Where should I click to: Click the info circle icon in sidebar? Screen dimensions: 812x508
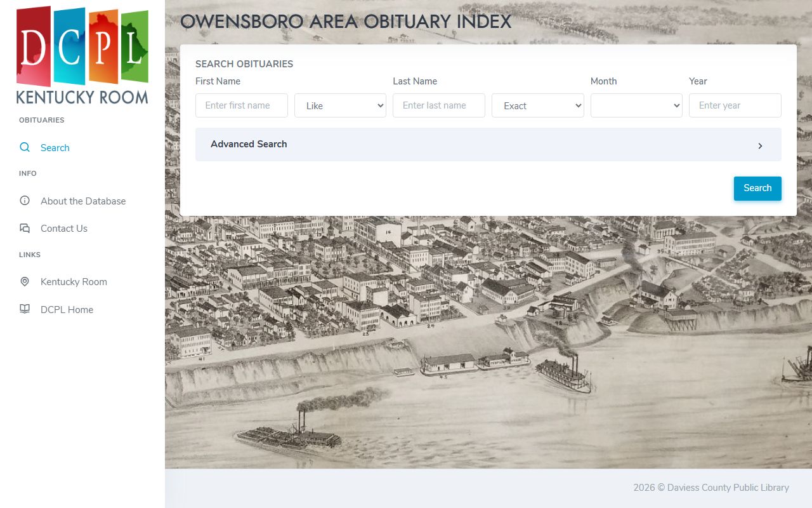(x=25, y=201)
